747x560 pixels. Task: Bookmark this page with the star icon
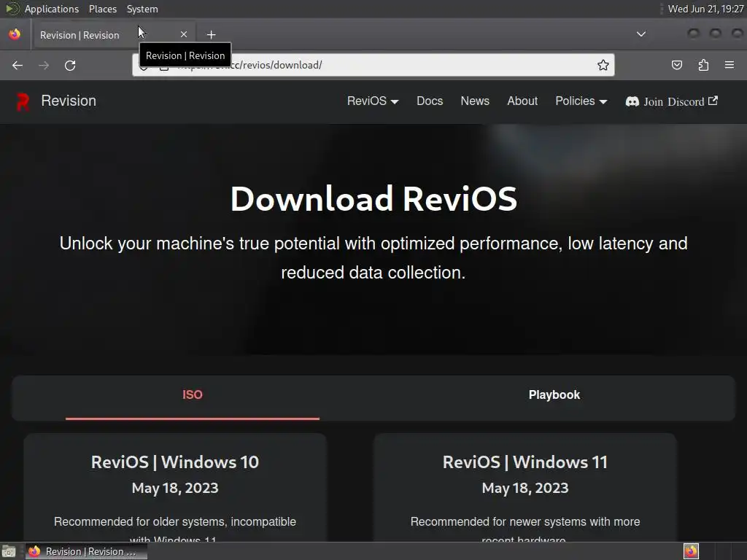603,65
